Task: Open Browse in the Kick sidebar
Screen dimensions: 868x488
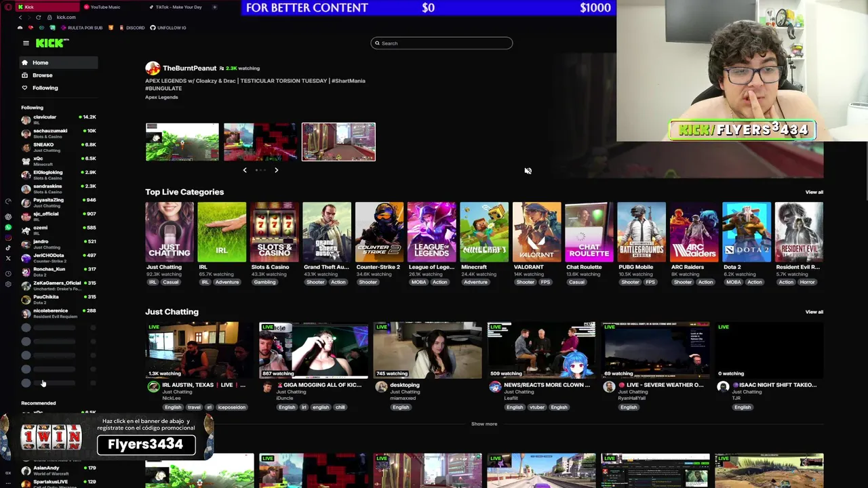Action: click(x=58, y=75)
